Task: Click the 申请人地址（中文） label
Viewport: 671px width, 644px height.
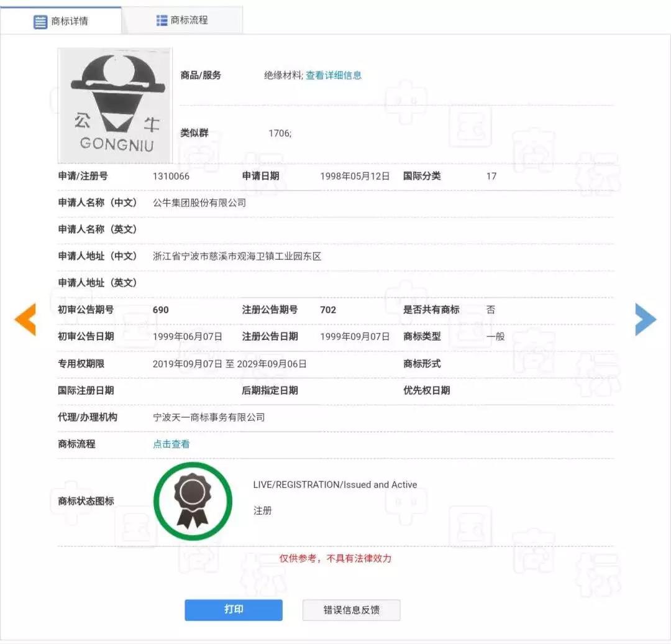Action: (97, 256)
